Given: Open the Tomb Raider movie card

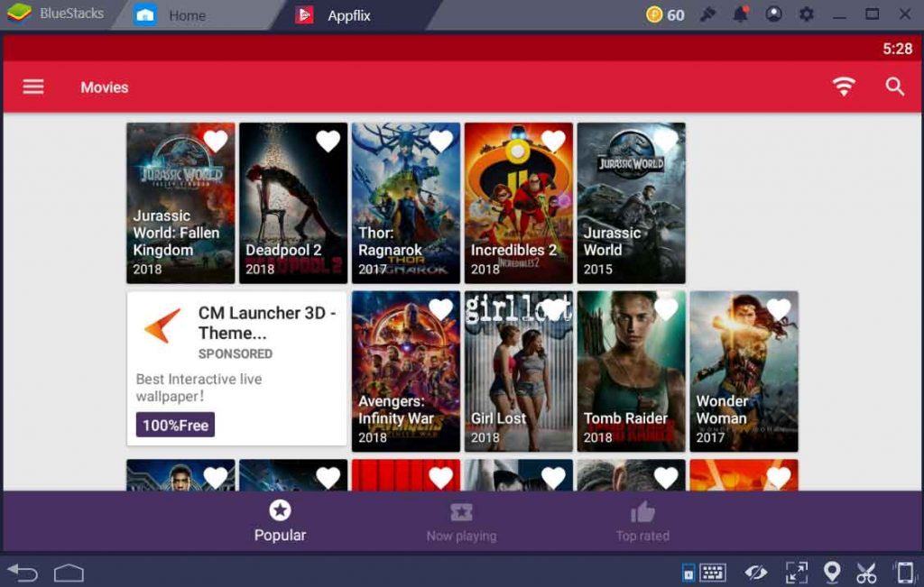Looking at the screenshot, I should tap(631, 371).
